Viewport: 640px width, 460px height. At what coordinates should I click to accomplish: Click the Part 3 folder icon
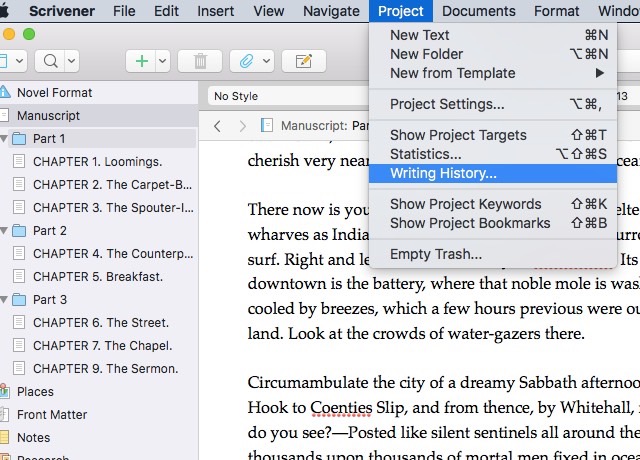coord(19,300)
